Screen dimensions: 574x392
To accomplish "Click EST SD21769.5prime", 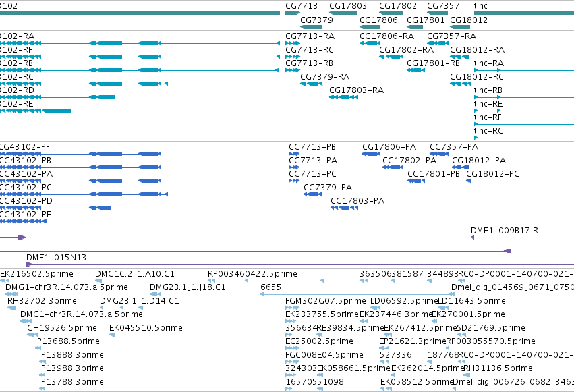I will (x=491, y=328).
